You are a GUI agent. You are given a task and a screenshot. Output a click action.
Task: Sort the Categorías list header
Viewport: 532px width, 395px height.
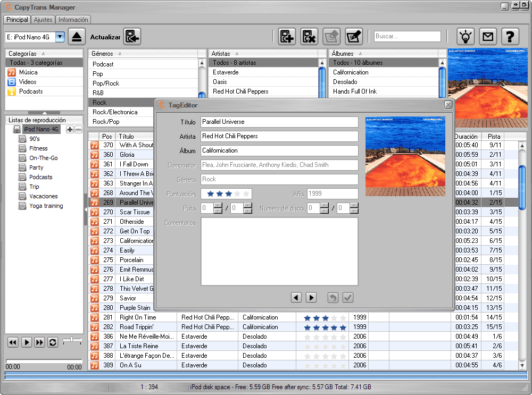pos(44,54)
